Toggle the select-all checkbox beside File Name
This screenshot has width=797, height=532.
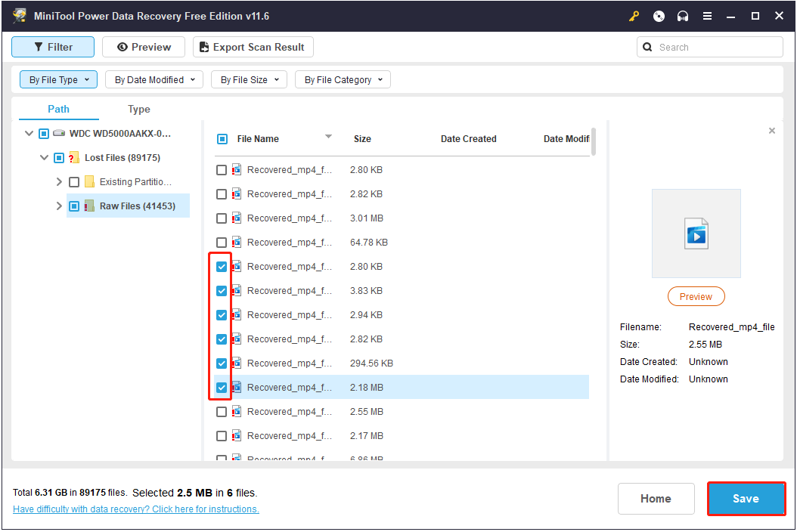click(222, 139)
